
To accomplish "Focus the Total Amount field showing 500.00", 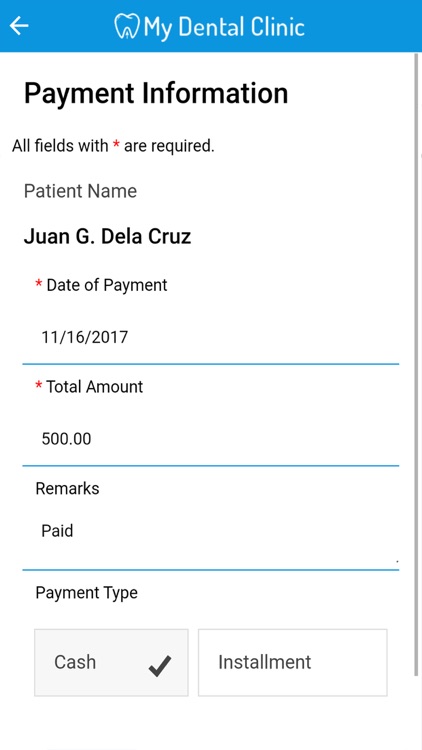I will click(x=211, y=439).
